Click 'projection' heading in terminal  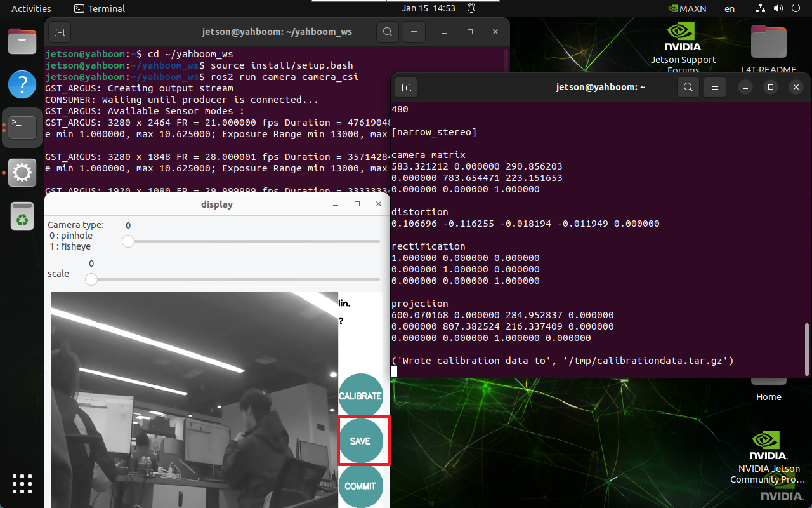click(420, 304)
